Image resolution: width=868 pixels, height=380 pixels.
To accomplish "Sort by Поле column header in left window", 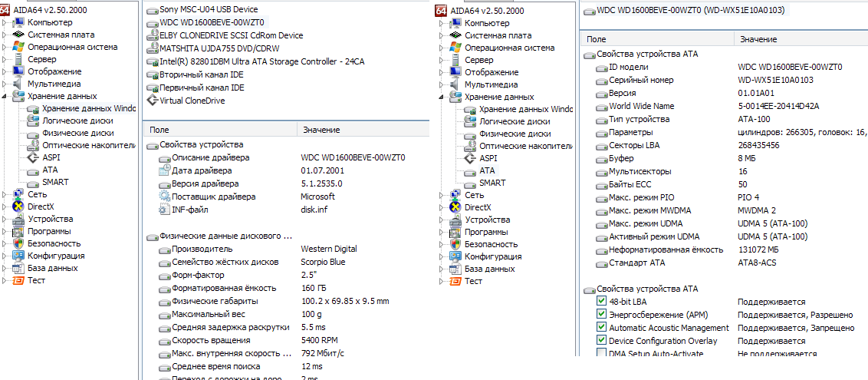I will 220,130.
